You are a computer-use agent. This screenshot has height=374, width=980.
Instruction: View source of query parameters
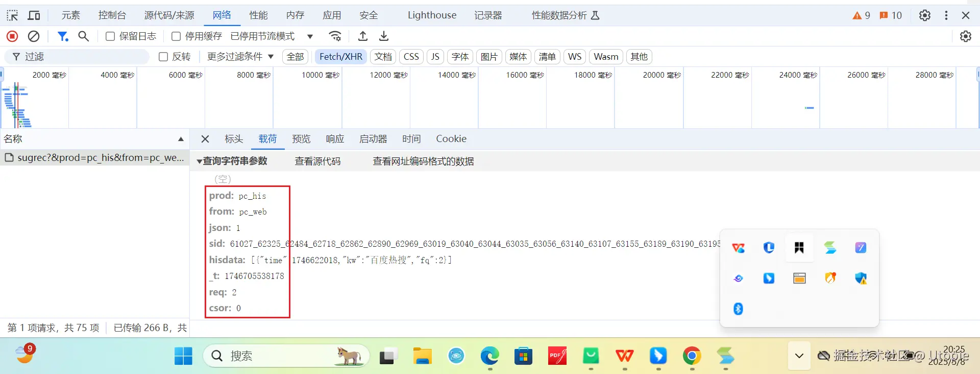coord(317,161)
